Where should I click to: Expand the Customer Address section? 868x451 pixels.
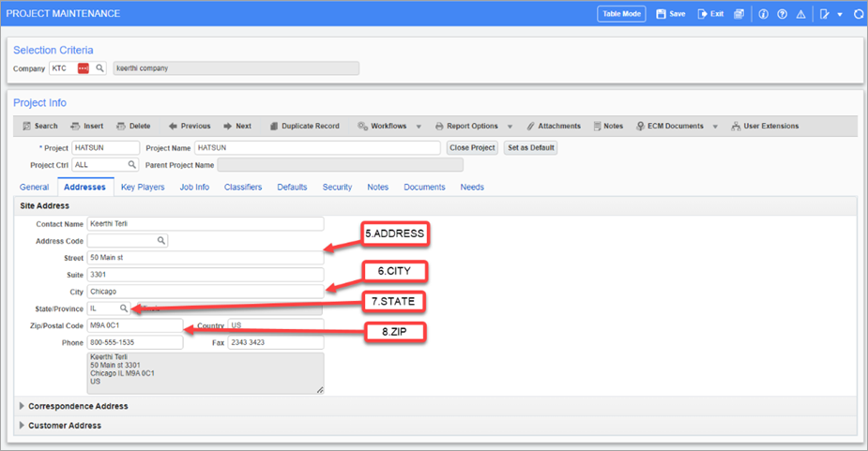23,425
